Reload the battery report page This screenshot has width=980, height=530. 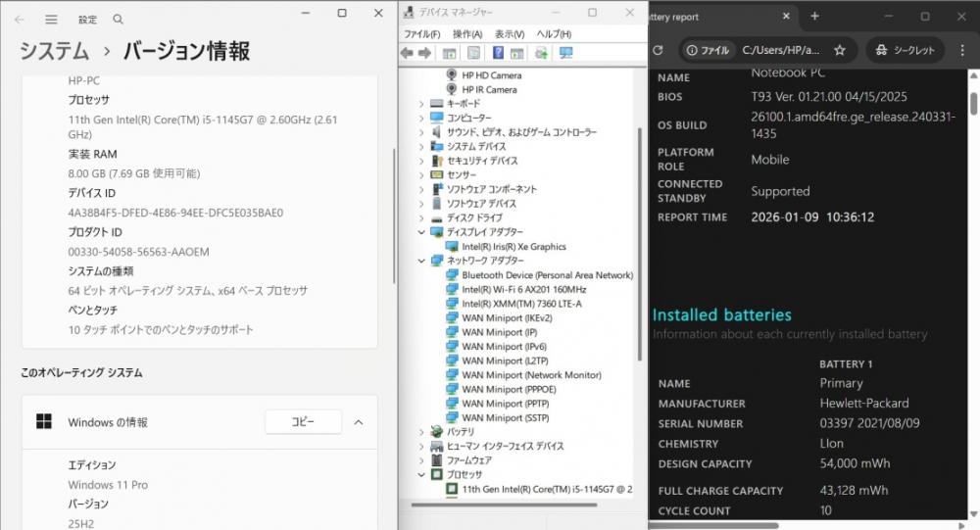(x=658, y=50)
